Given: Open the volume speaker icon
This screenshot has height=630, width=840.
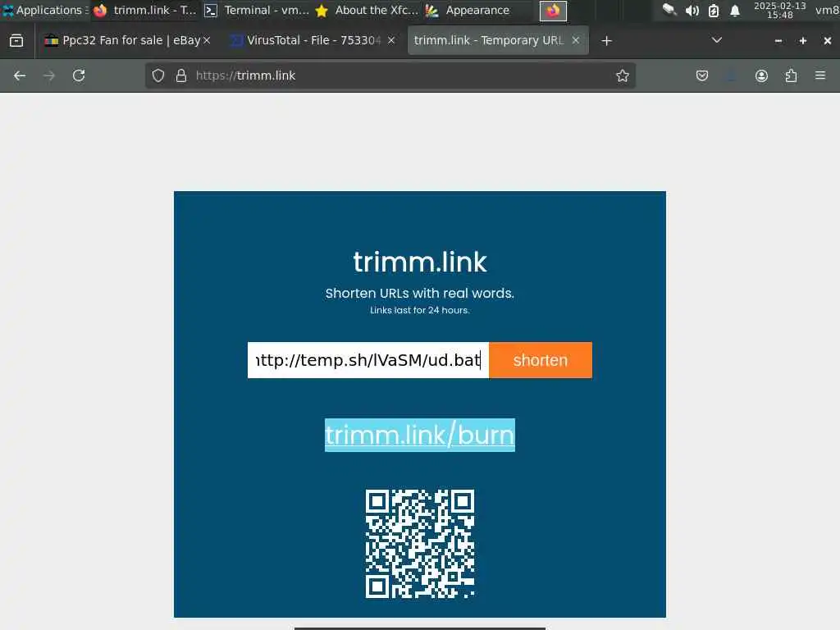Looking at the screenshot, I should point(692,10).
